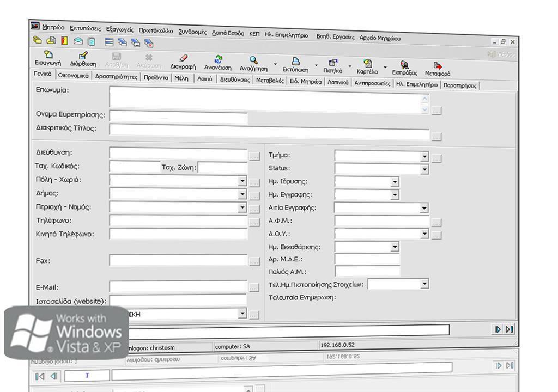Click the close-all-windows icon with red x
558x392 pixels.
[149, 44]
